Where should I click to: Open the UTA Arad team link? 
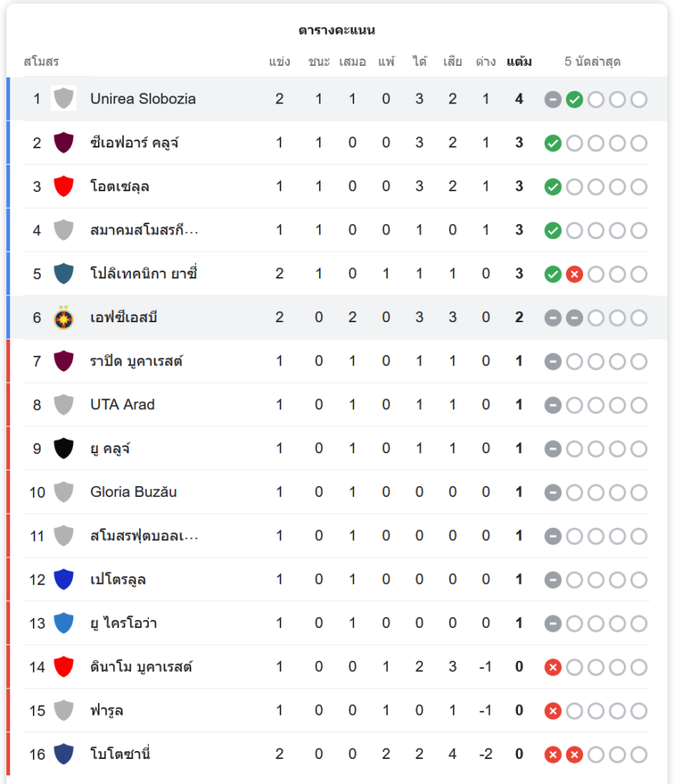pos(122,405)
